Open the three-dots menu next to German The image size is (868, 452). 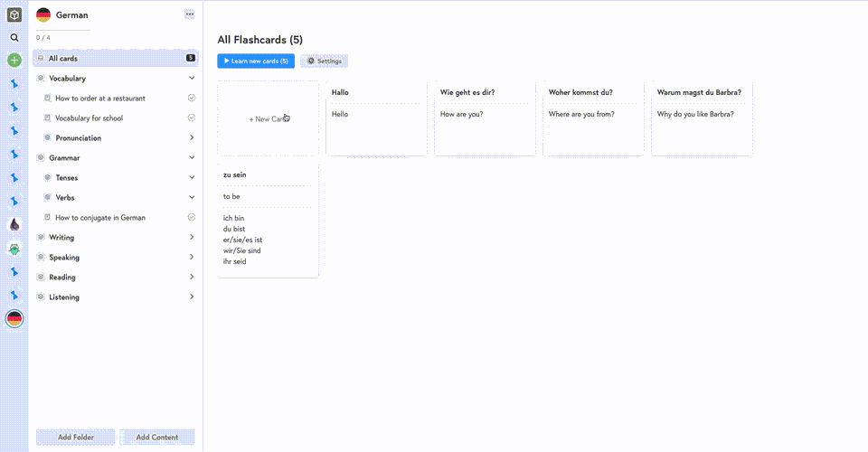[190, 14]
